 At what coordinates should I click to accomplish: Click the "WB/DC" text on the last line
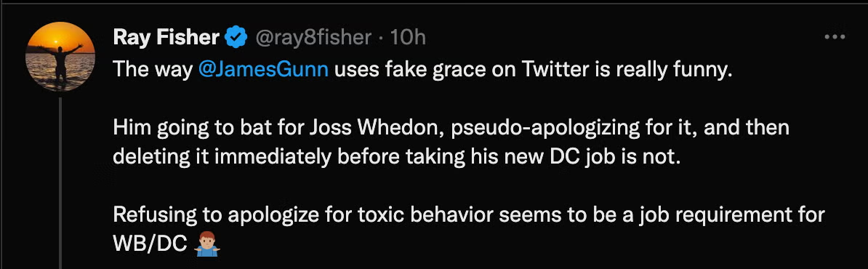pos(150,245)
